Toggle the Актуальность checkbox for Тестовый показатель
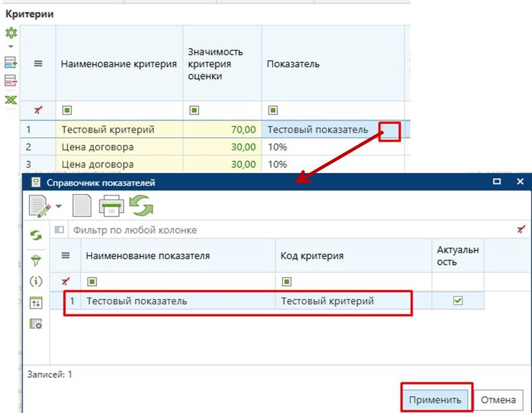 [x=458, y=300]
